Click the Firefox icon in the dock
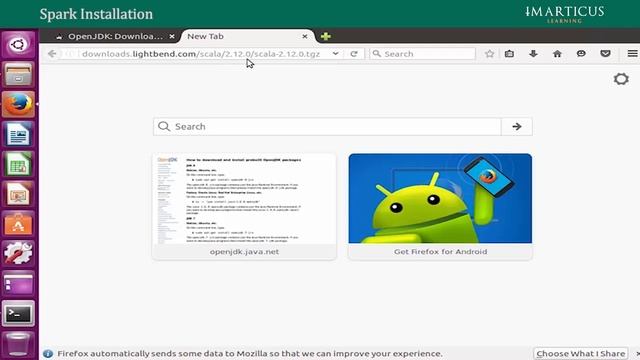 pyautogui.click(x=18, y=104)
